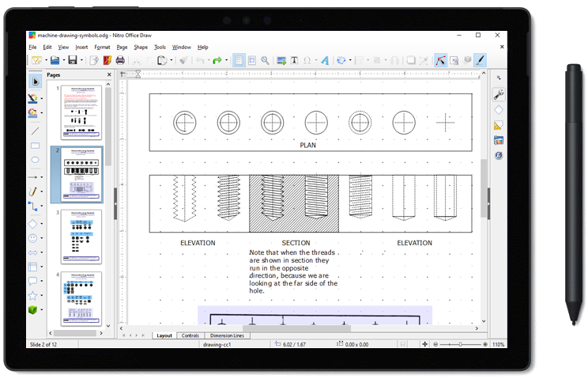Screen dimensions: 588x379
Task: Click the Insert Text Box icon
Action: 294,60
